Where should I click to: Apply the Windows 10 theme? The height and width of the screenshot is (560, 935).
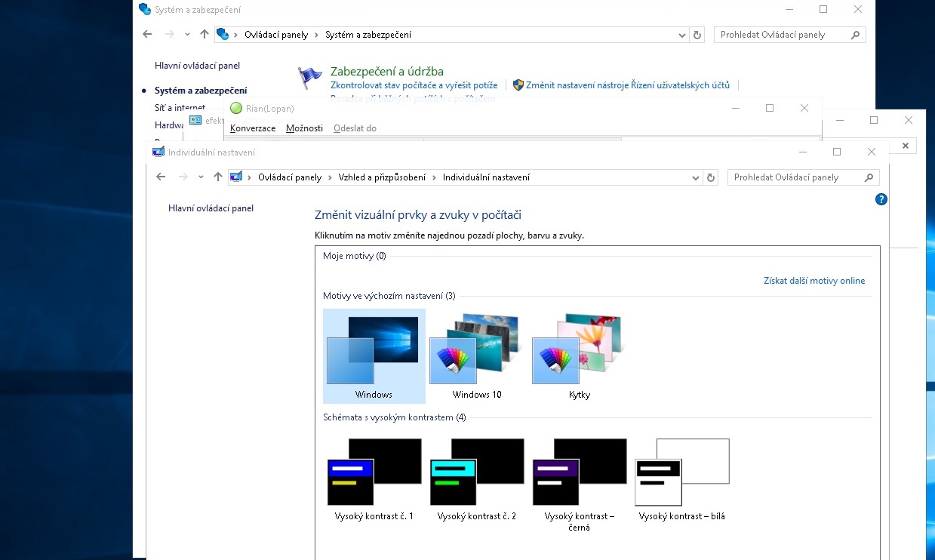click(x=477, y=356)
